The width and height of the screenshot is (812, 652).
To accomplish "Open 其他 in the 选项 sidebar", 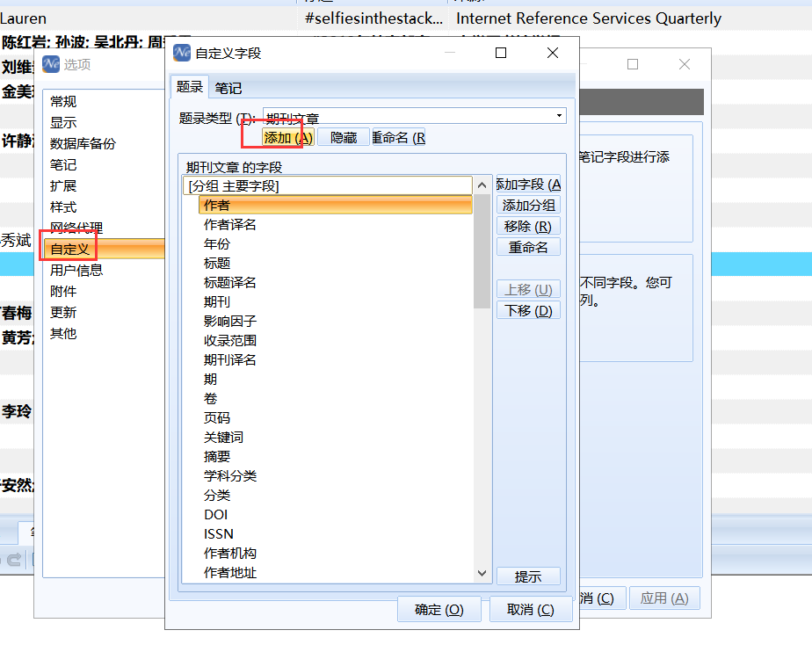I will tap(63, 334).
